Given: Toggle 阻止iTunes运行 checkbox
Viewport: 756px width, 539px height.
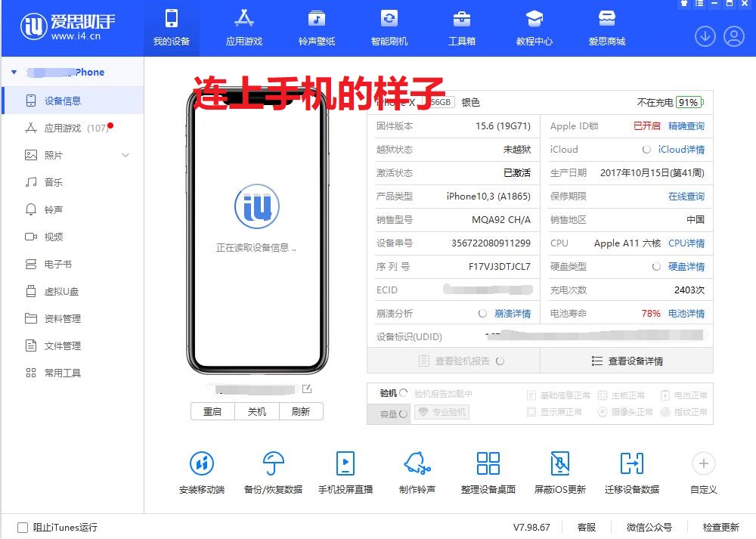Looking at the screenshot, I should click(x=23, y=528).
